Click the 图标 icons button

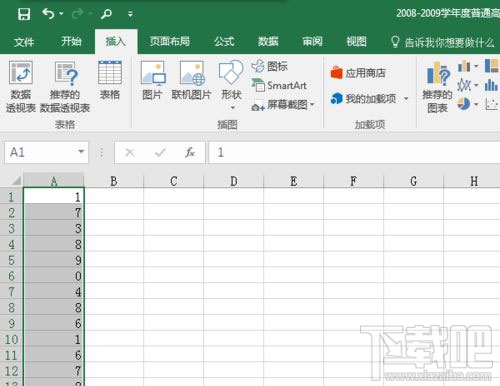pyautogui.click(x=270, y=66)
